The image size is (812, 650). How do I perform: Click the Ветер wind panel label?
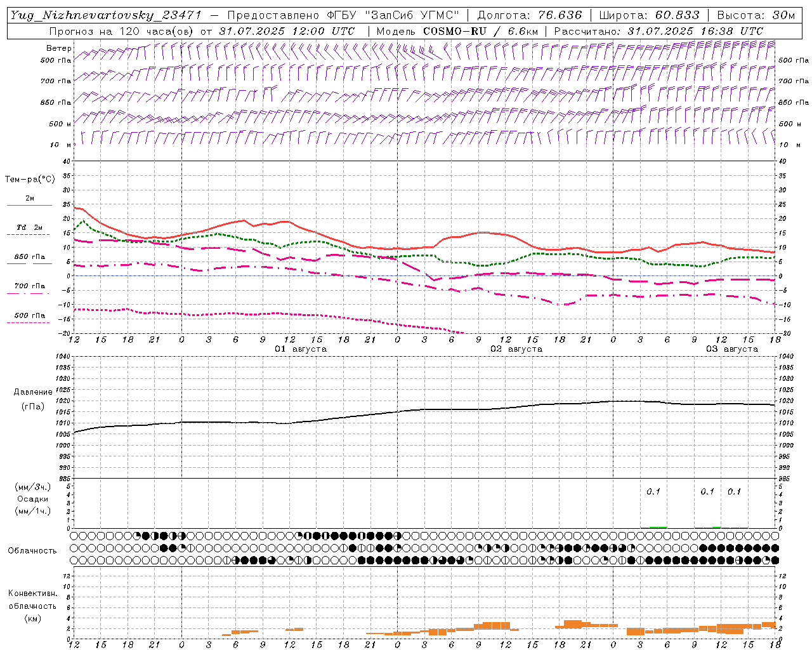58,48
